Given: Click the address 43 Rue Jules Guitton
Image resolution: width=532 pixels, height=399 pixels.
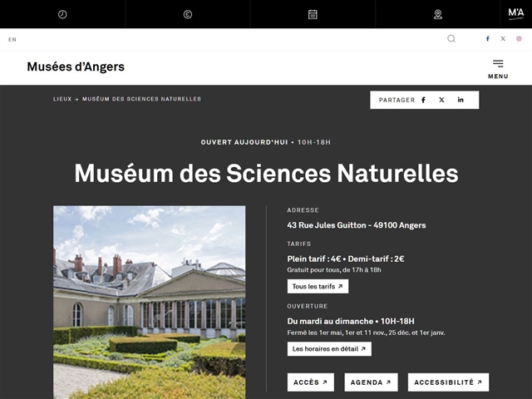Looking at the screenshot, I should (x=357, y=225).
